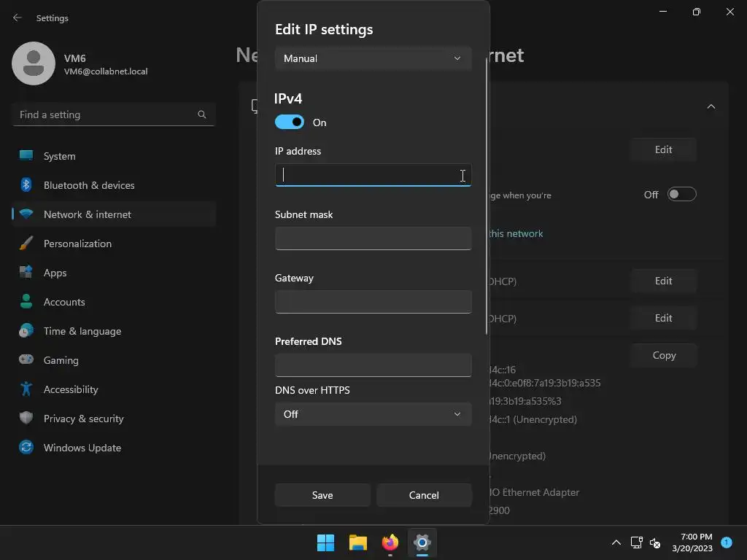Open File Explorer from the taskbar

click(357, 542)
